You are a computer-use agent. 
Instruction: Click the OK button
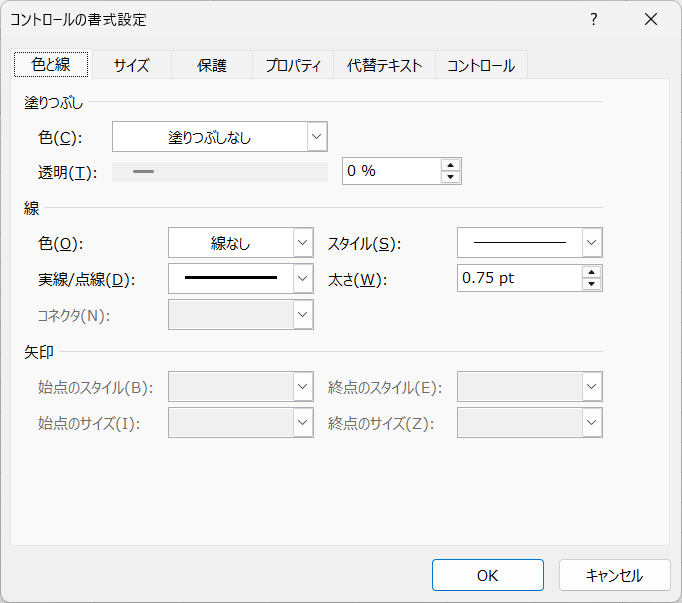click(x=488, y=575)
